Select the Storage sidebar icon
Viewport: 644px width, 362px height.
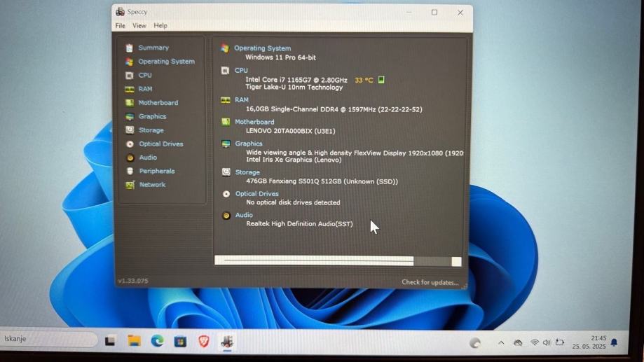click(x=130, y=130)
